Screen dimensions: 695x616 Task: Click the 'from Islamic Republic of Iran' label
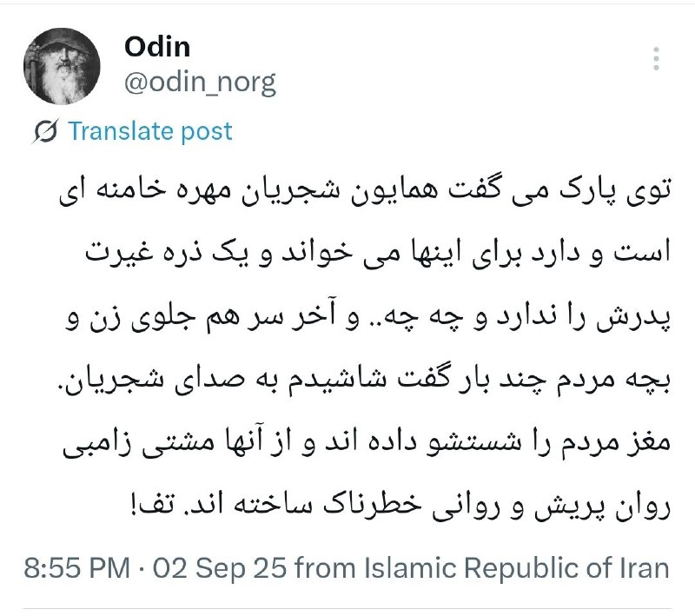tap(482, 567)
